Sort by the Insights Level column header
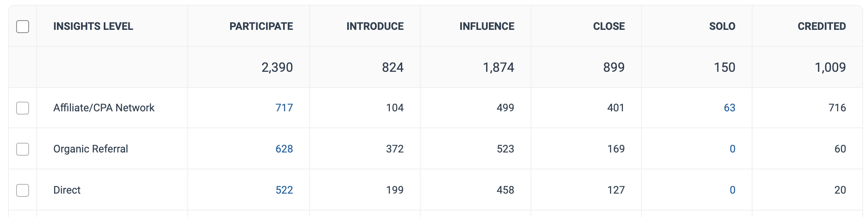The image size is (868, 217). click(93, 27)
